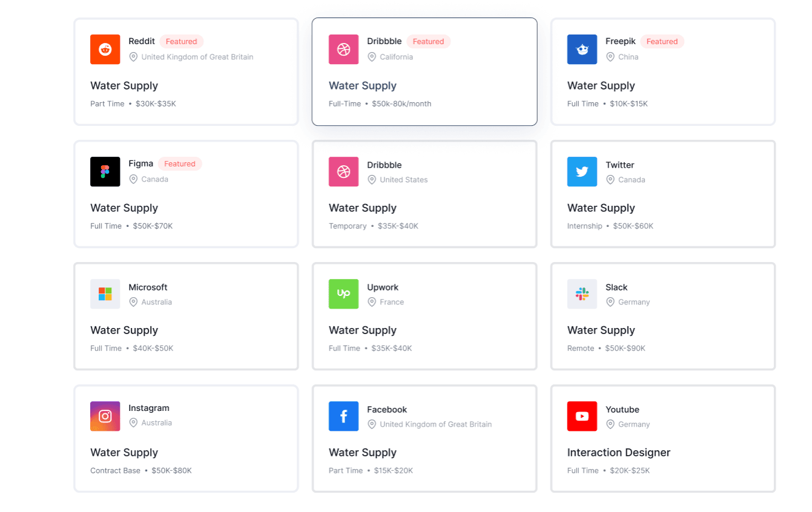Click the location pin next to United States

[x=372, y=180]
